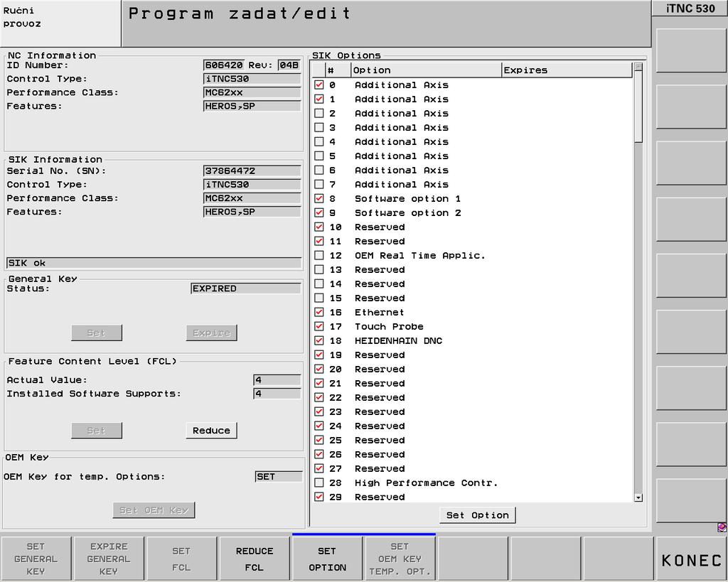Click the Reduce button in FCL section

tap(211, 430)
